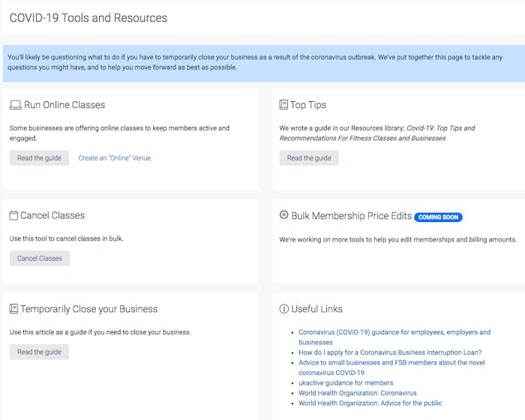Open Coronavirus guidance for employees and employers link
The image size is (525, 420).
coord(394,332)
